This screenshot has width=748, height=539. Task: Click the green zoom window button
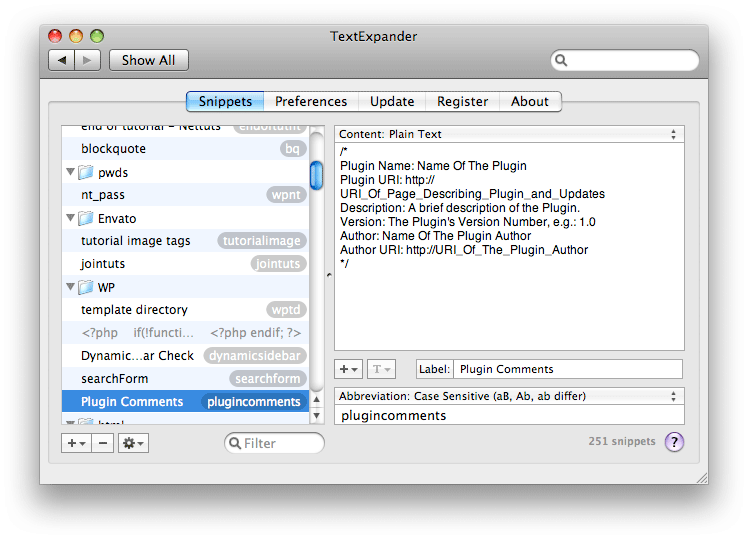pyautogui.click(x=97, y=36)
